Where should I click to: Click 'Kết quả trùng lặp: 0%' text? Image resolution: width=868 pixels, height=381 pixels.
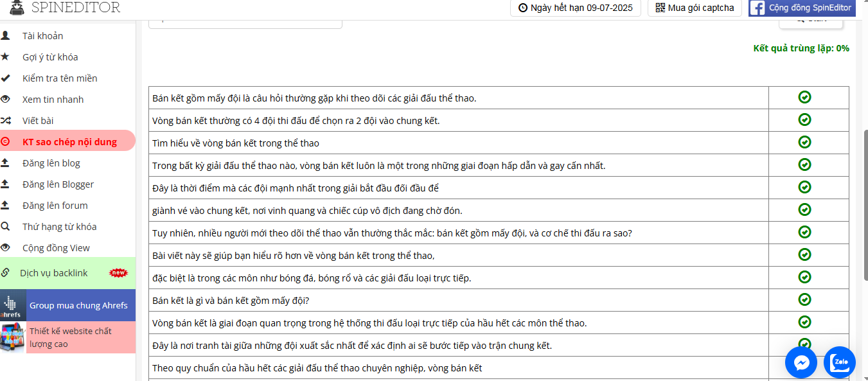(x=801, y=48)
